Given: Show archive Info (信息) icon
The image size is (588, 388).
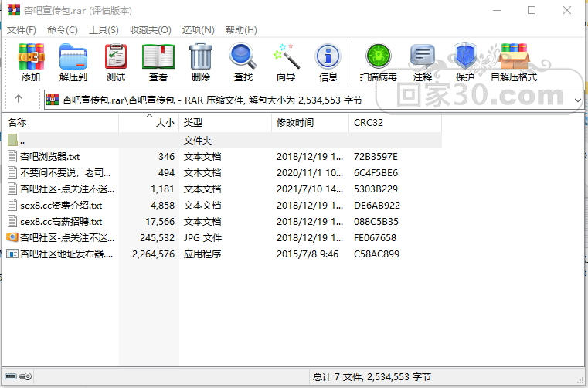Looking at the screenshot, I should [x=328, y=57].
